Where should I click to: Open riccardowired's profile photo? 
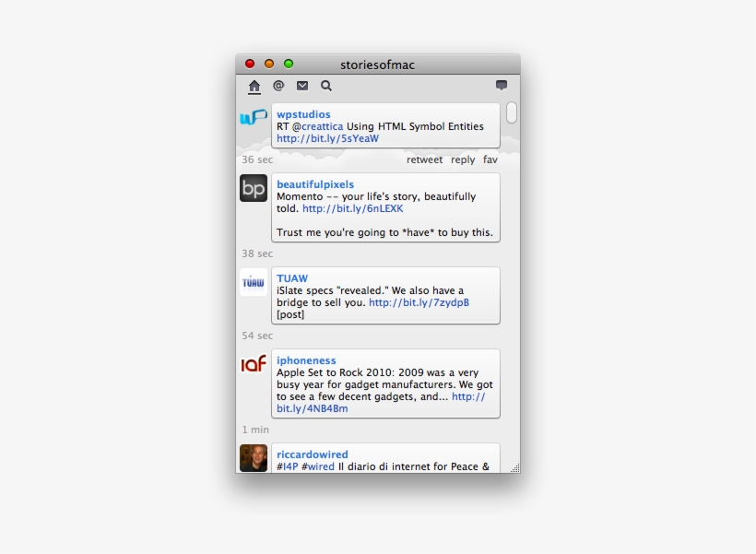tap(253, 458)
